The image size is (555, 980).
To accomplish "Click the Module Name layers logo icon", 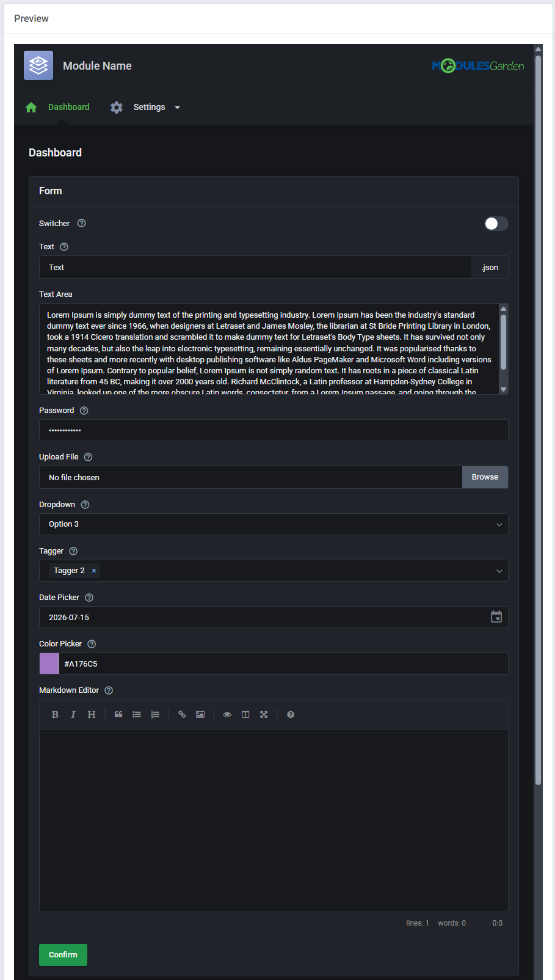I will (38, 65).
